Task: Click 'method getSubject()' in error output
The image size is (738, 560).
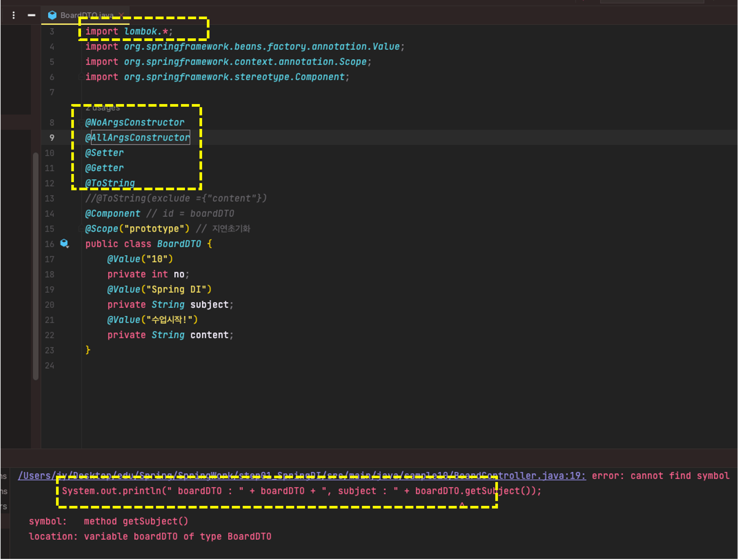Action: [136, 521]
